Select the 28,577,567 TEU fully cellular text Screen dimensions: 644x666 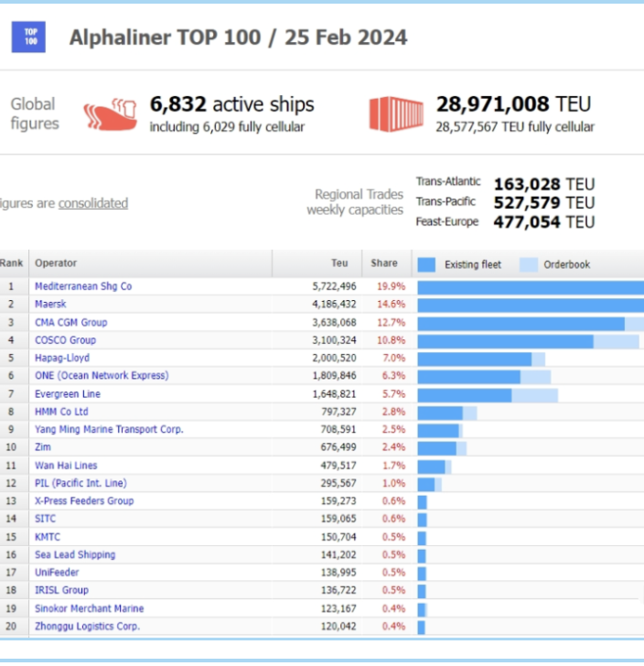tap(515, 127)
